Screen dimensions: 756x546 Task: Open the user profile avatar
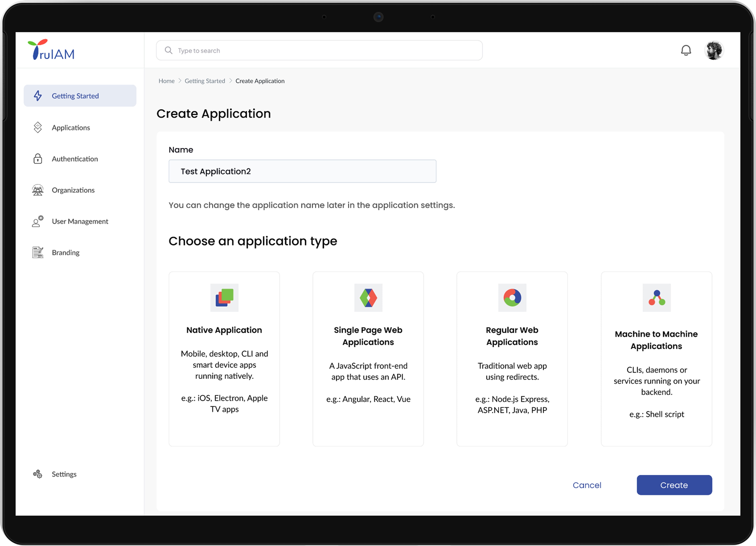pos(714,50)
